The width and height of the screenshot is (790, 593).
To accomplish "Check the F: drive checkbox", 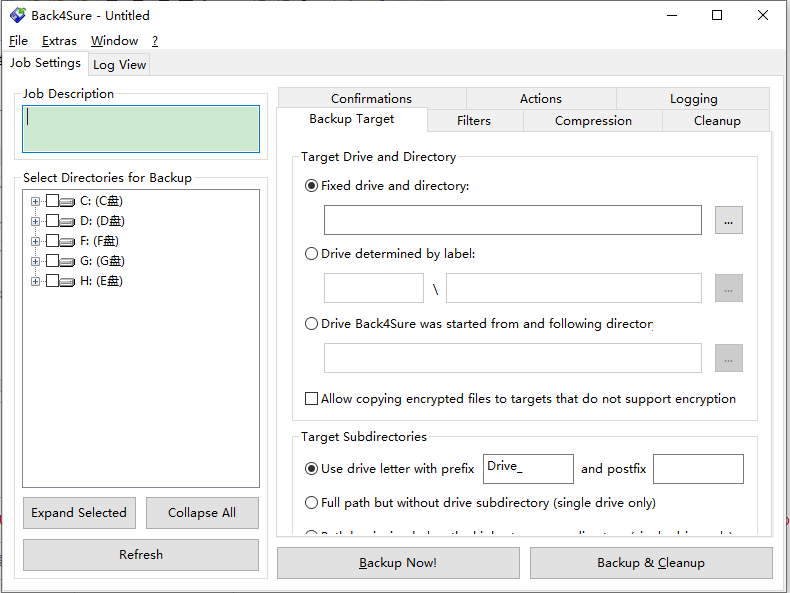I will click(52, 241).
